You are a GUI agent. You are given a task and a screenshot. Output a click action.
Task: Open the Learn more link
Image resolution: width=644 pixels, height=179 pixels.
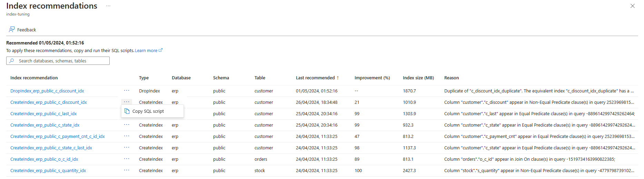[146, 51]
